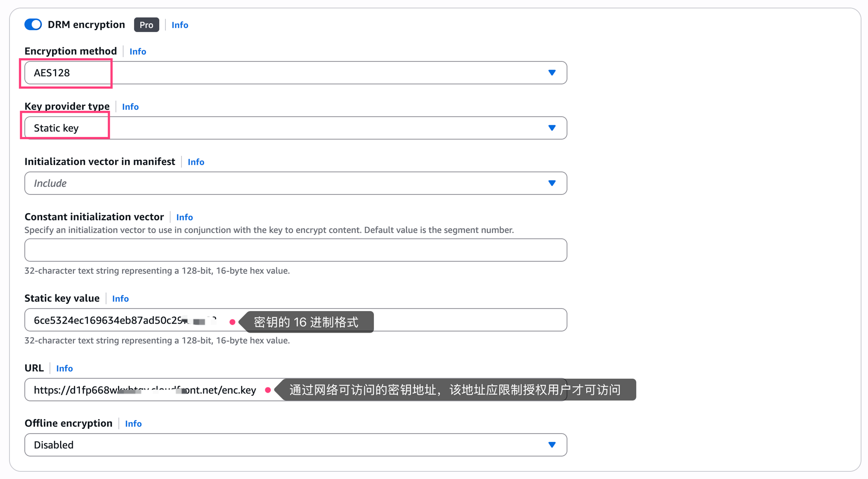Screen dimensions: 868x479
Task: Open Info link for Constant initialization vector
Action: click(184, 217)
